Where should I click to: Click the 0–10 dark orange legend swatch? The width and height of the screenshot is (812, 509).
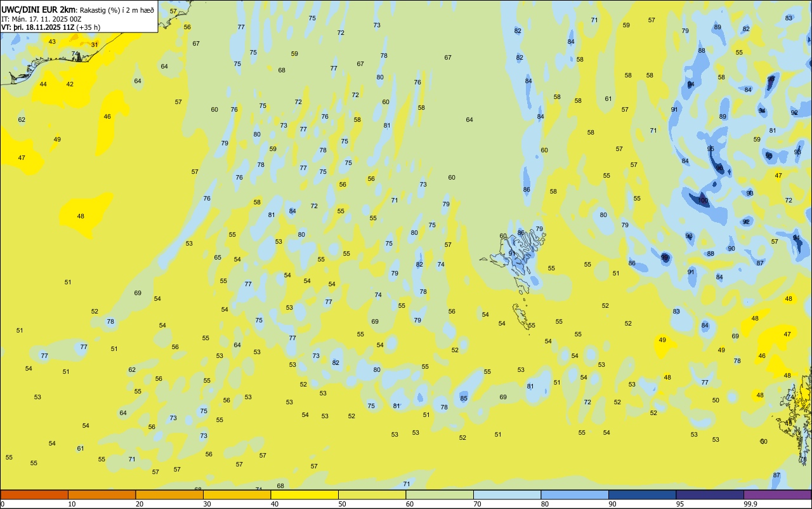[x=34, y=494]
